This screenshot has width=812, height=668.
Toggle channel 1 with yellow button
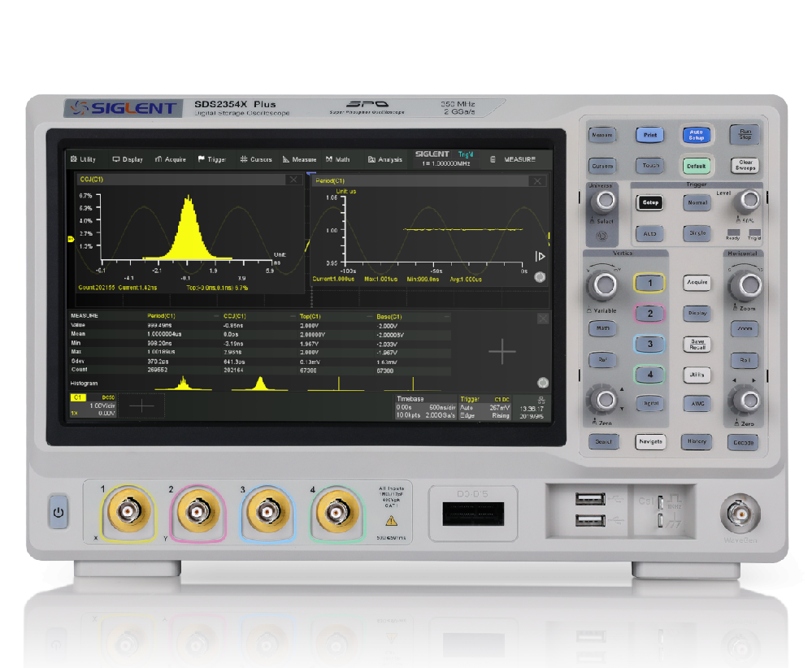pos(649,283)
